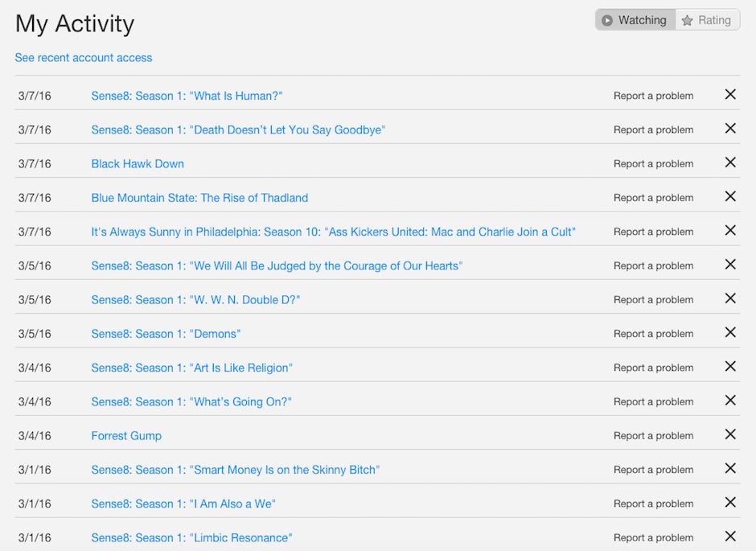This screenshot has height=551, width=756.
Task: Open See recent account access link
Action: tap(84, 58)
